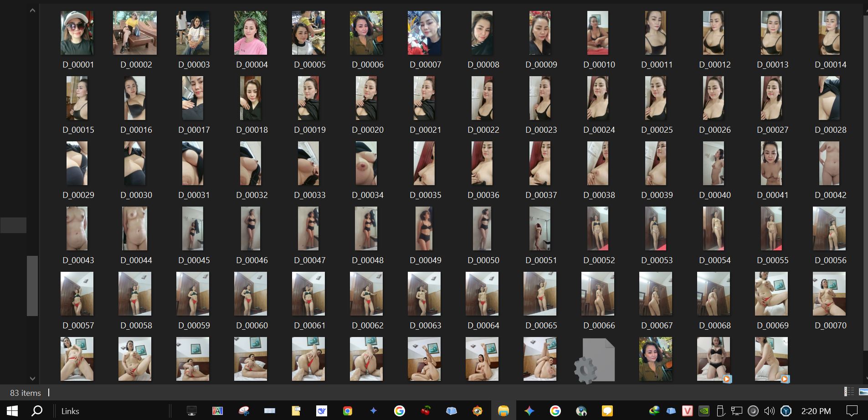Open yellow chat bubble app on taskbar

pyautogui.click(x=607, y=411)
